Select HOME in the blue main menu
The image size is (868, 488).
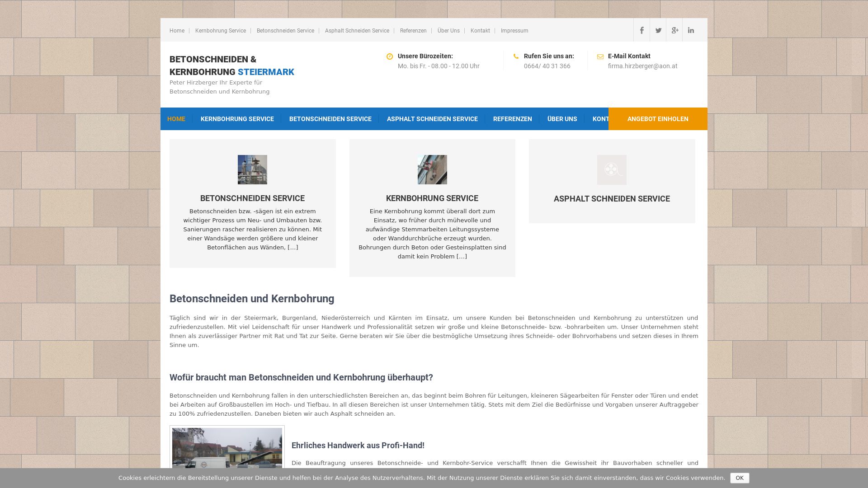pos(176,119)
